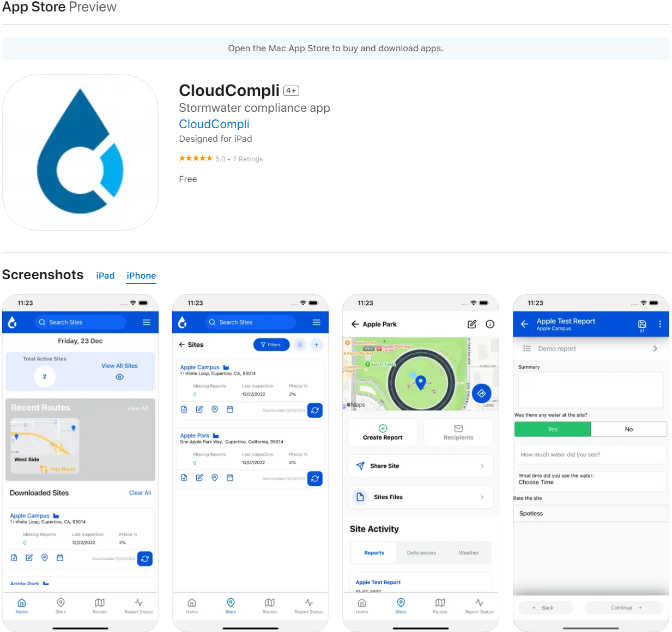
Task: Click the round location button beside Filters
Action: (x=300, y=345)
